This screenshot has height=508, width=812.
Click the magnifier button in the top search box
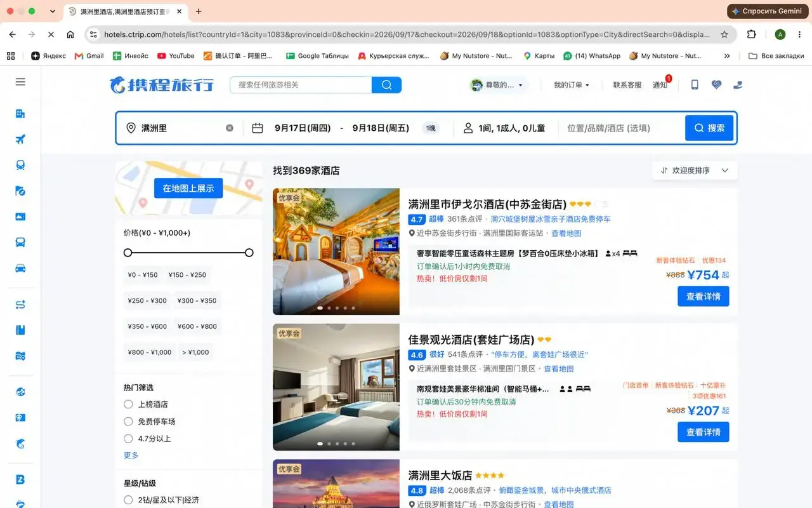pos(386,85)
